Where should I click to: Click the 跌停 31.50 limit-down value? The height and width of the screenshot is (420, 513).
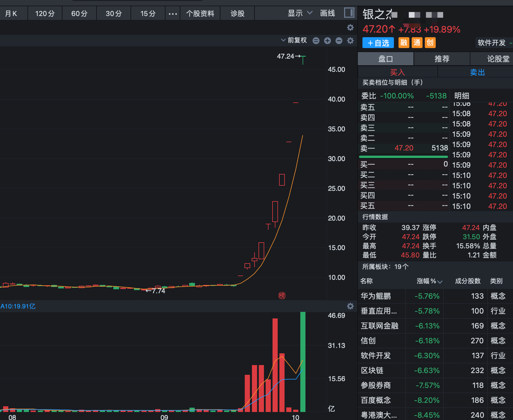click(x=471, y=237)
